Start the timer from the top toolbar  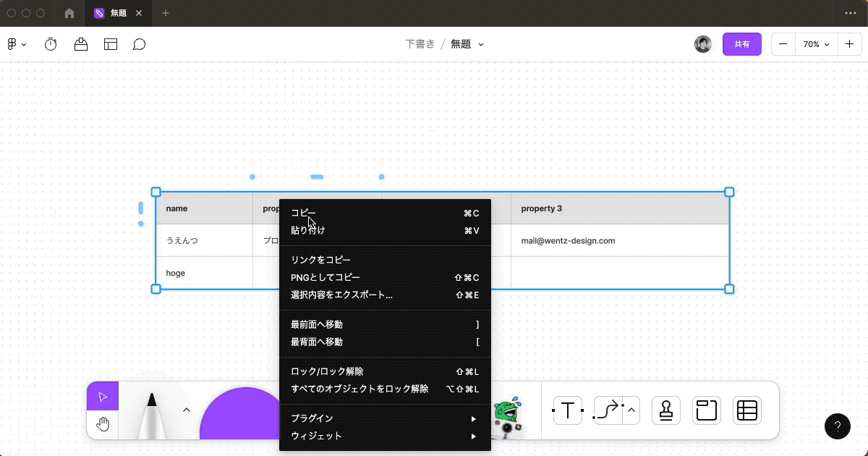coord(50,44)
